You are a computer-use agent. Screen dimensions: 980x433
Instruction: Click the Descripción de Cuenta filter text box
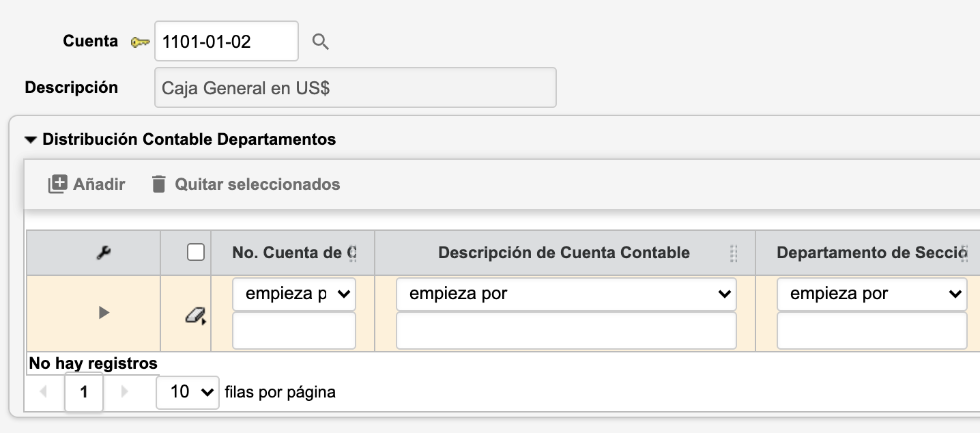[566, 331]
